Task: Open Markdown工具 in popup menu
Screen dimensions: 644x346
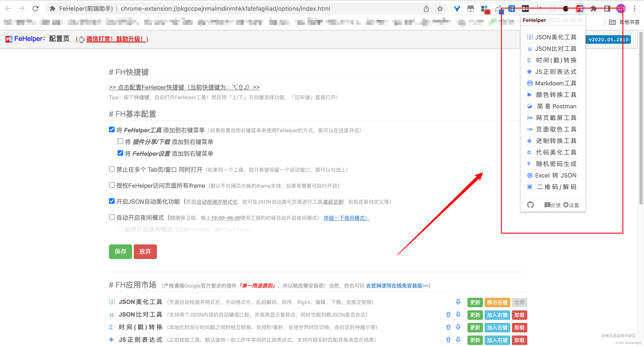Action: 552,83
